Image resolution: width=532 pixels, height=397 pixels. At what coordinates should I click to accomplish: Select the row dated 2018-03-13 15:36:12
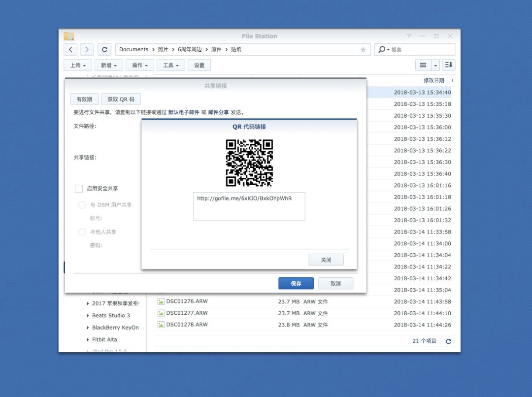tap(409, 139)
